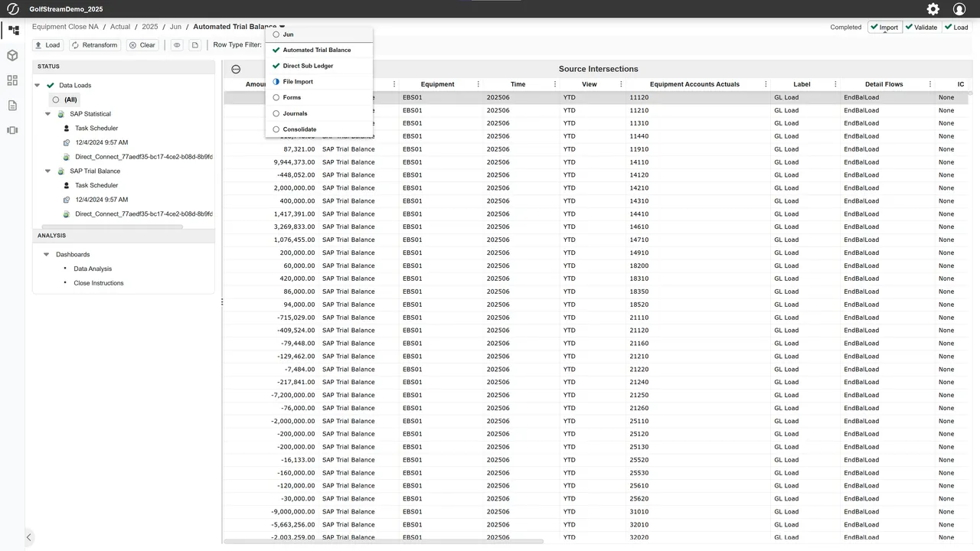
Task: Click the timestamp icon under SAP Trial Balance
Action: 67,200
